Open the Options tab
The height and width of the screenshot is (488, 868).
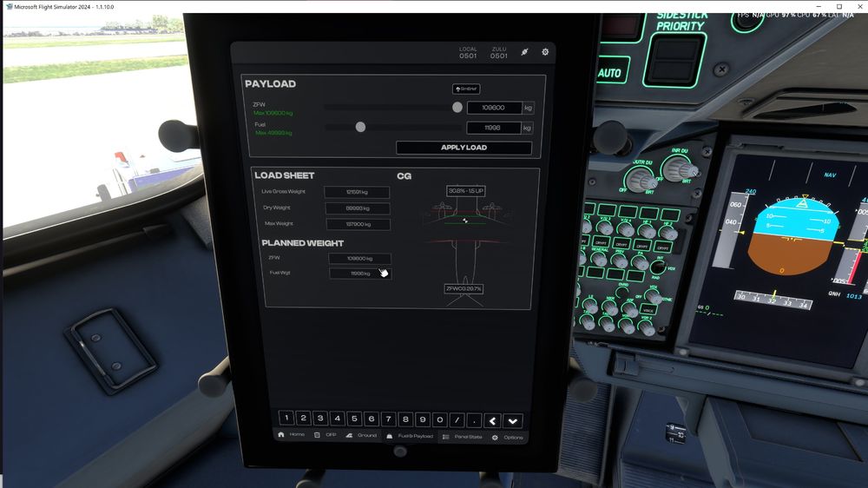pyautogui.click(x=508, y=437)
